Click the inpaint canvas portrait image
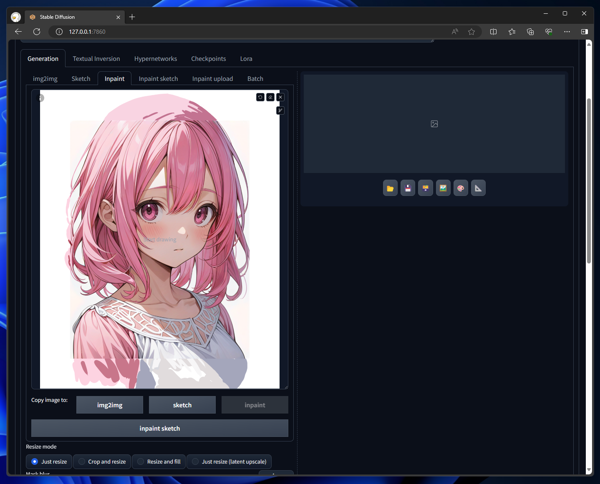 160,239
